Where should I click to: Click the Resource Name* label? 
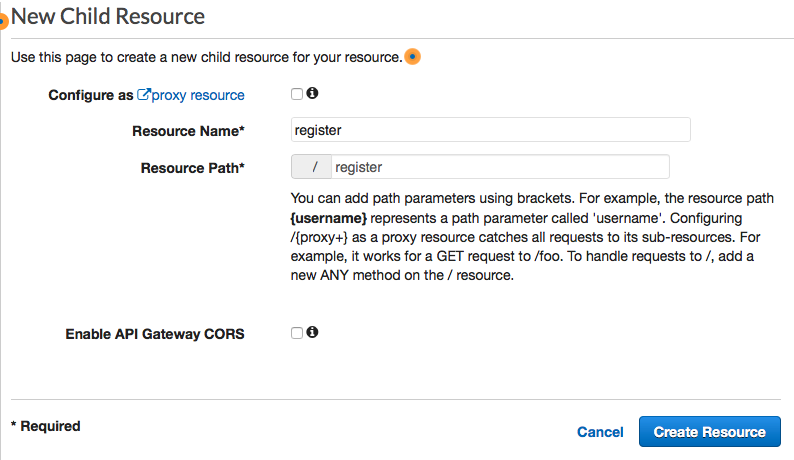coord(188,131)
